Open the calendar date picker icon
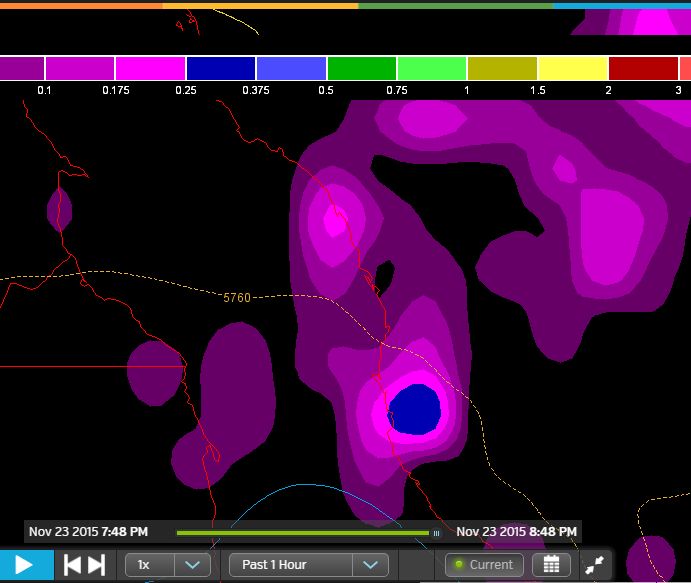691x583 pixels. tap(551, 564)
